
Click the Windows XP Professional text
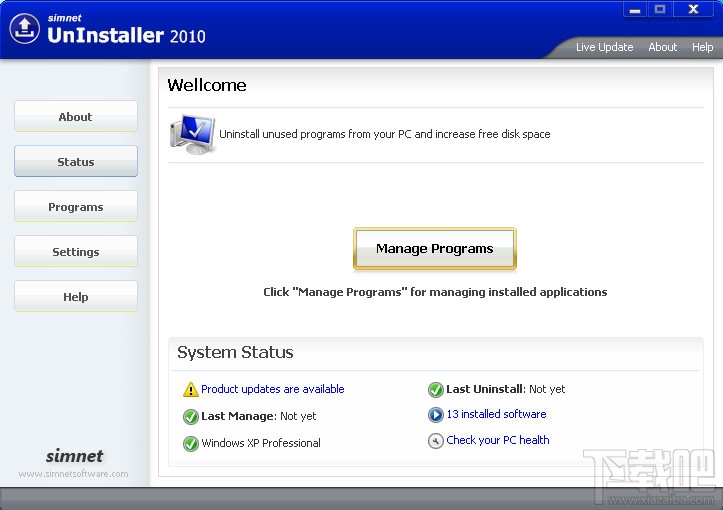click(261, 443)
